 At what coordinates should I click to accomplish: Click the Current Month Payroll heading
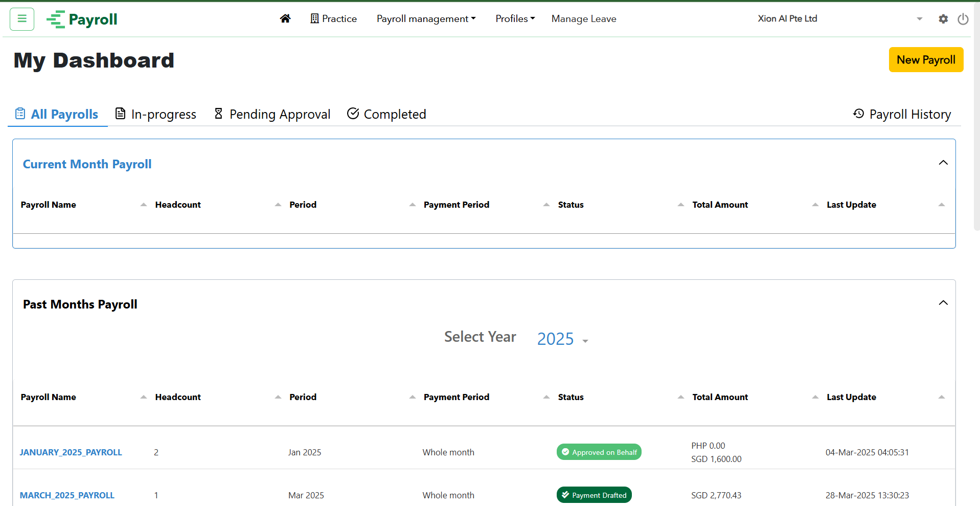pyautogui.click(x=87, y=164)
